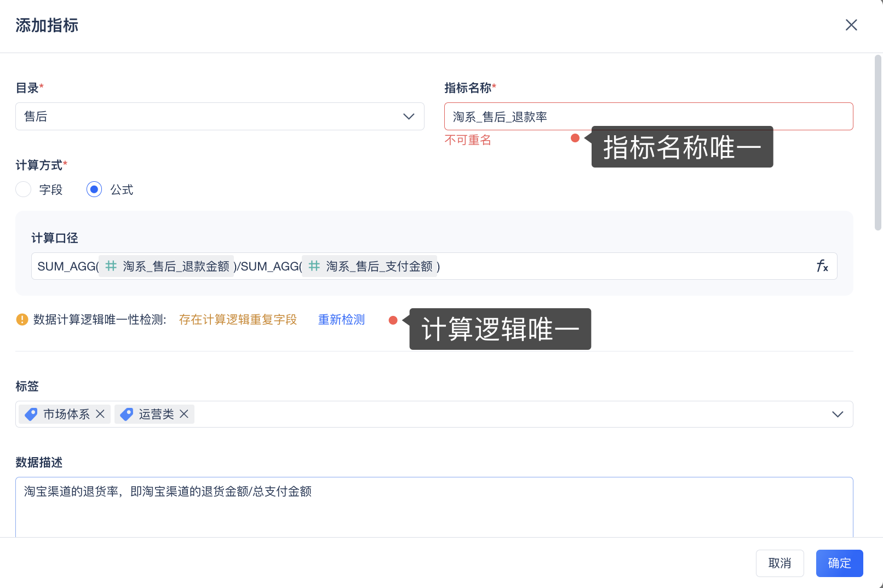Focus the 指标名称 input field
The width and height of the screenshot is (883, 588).
[649, 117]
